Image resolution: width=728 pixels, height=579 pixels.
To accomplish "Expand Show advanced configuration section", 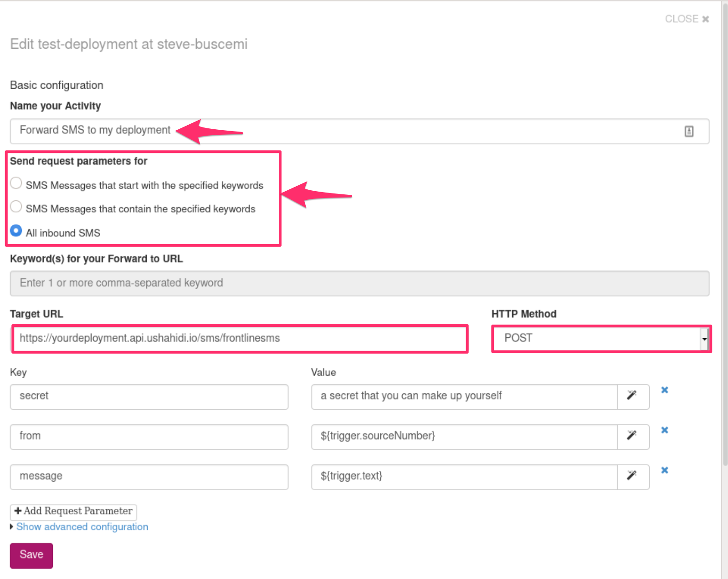I will tap(82, 527).
